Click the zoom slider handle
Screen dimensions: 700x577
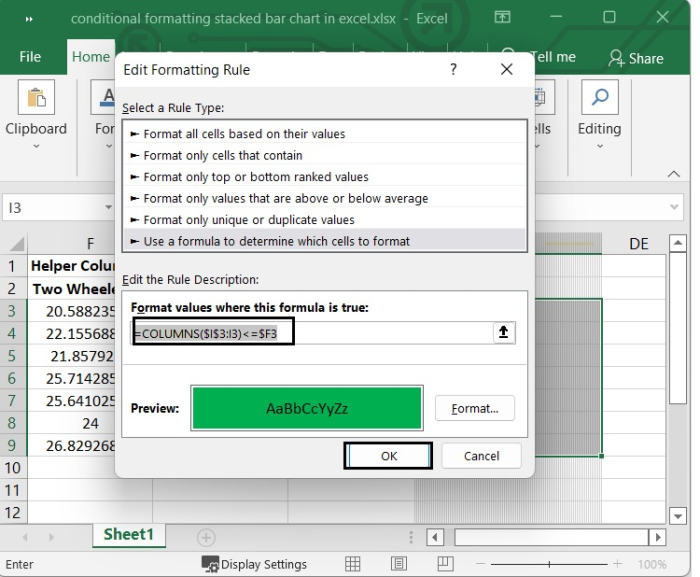(x=549, y=564)
